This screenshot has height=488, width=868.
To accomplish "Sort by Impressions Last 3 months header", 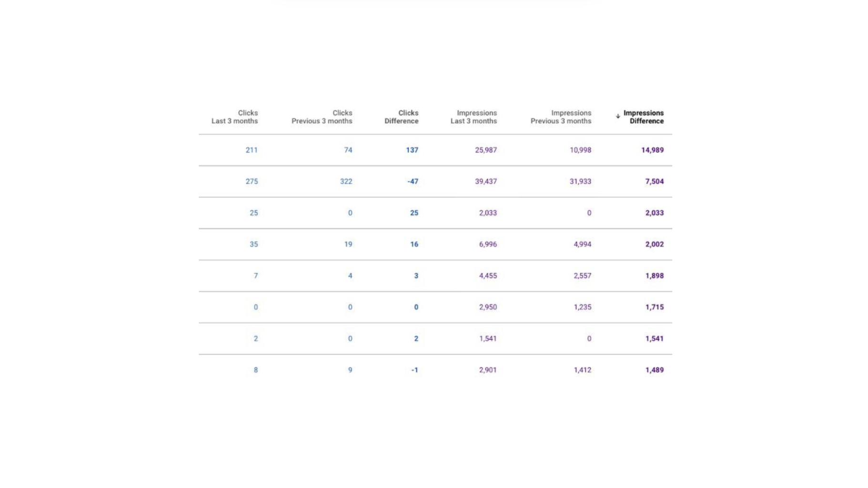I will [x=474, y=117].
